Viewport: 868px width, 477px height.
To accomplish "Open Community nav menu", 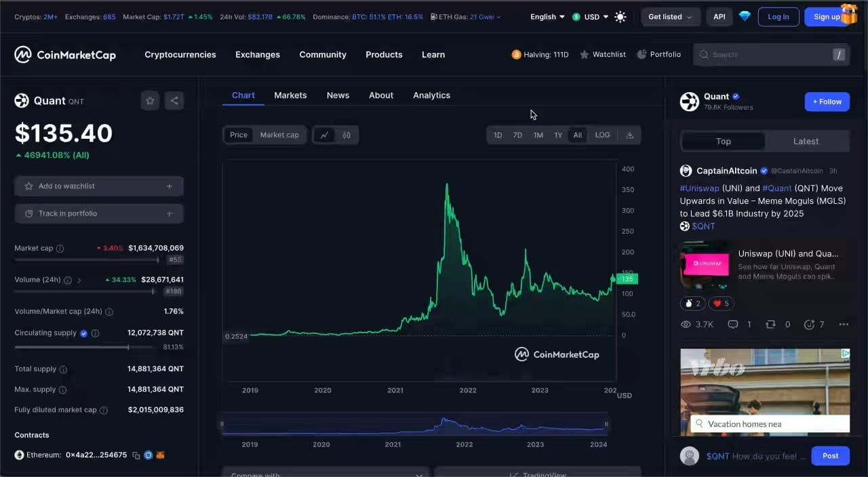I will pos(323,55).
